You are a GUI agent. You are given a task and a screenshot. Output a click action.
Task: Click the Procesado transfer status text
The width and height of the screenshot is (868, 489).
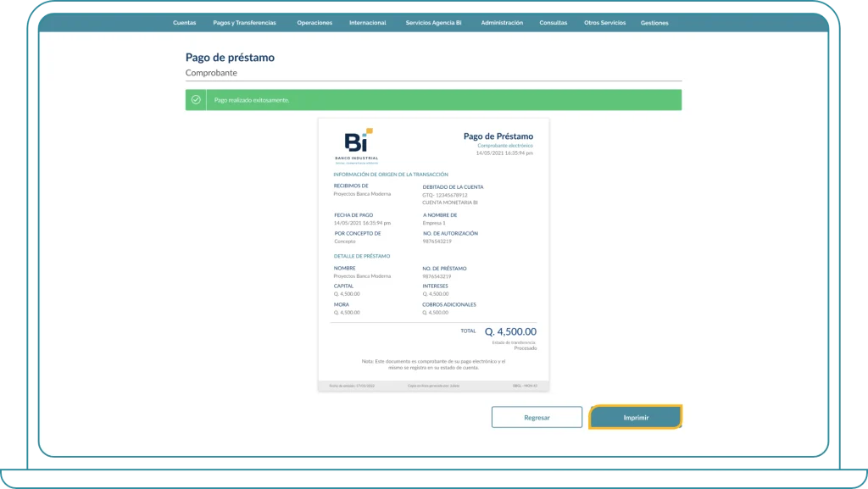525,348
